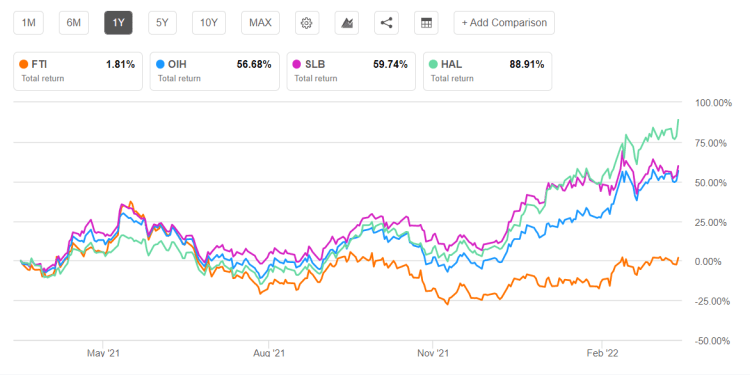Viewport: 750px width, 375px height.
Task: Click the 56.68% OIH return value
Action: [x=254, y=65]
